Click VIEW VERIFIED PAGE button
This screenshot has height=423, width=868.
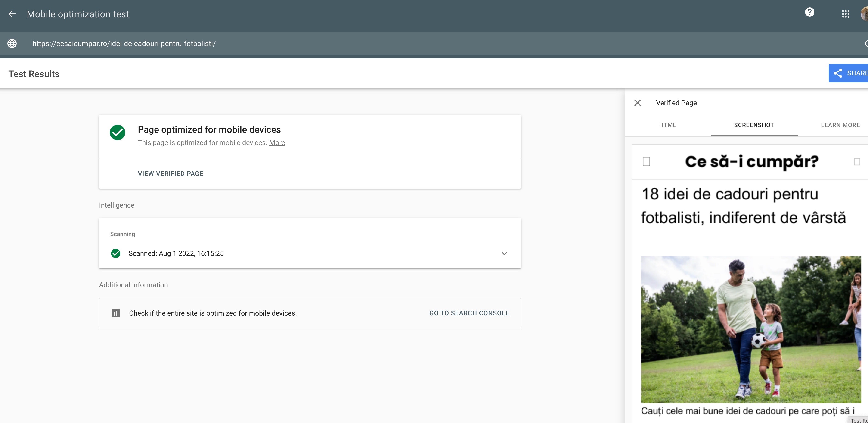[170, 174]
